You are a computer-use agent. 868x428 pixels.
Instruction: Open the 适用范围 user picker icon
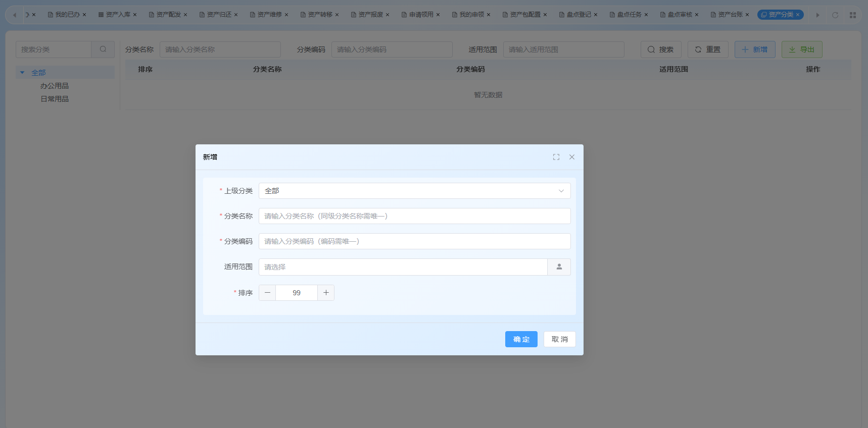tap(559, 267)
